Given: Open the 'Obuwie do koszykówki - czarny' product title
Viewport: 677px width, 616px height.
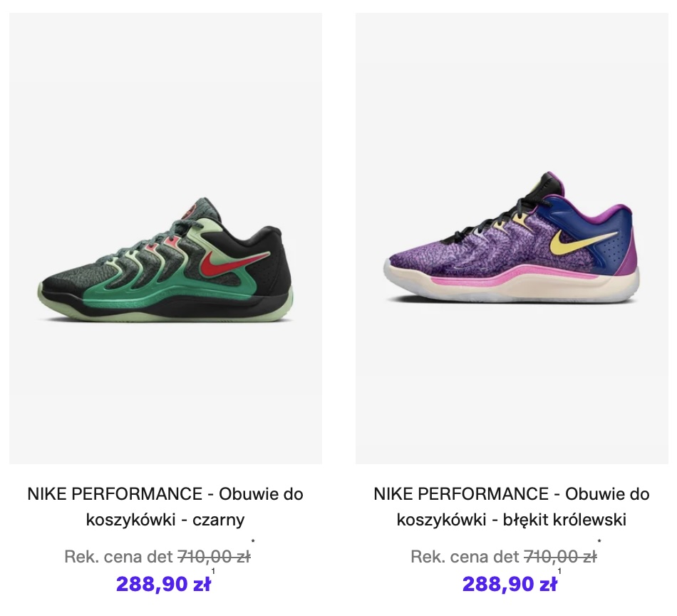Looking at the screenshot, I should (165, 506).
